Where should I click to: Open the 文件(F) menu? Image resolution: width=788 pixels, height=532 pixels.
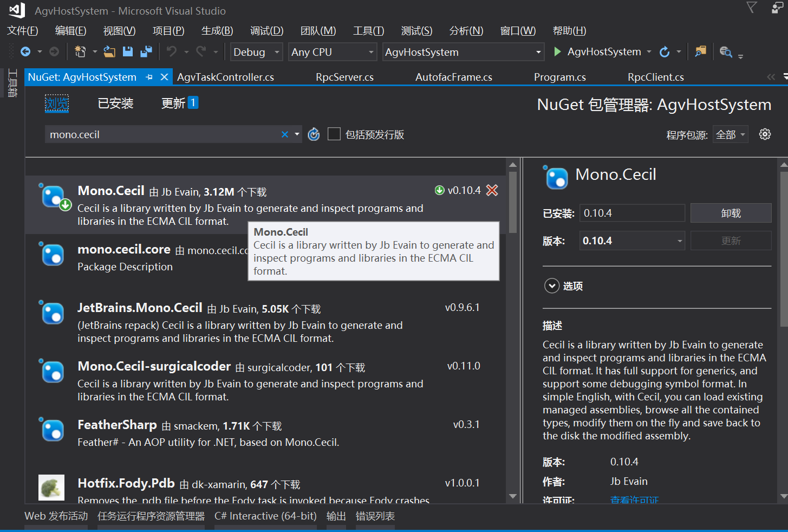coord(22,31)
